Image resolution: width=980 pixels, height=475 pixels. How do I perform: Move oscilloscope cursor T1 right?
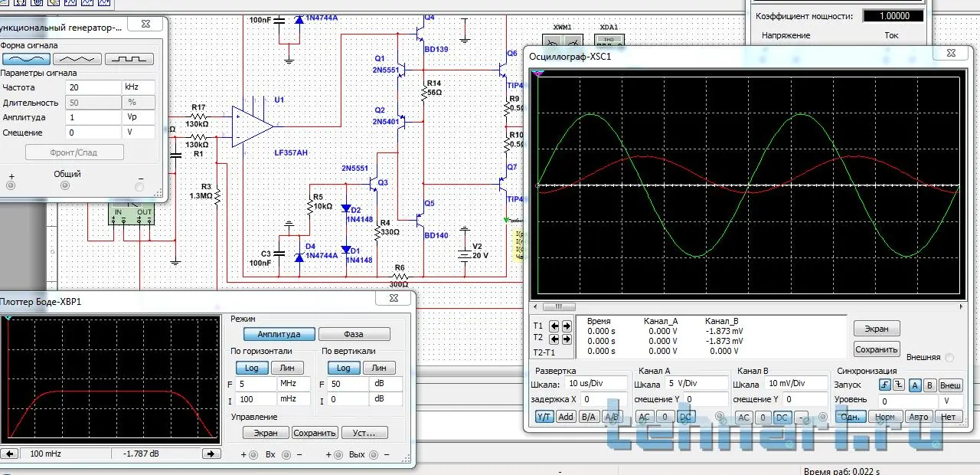pos(567,326)
